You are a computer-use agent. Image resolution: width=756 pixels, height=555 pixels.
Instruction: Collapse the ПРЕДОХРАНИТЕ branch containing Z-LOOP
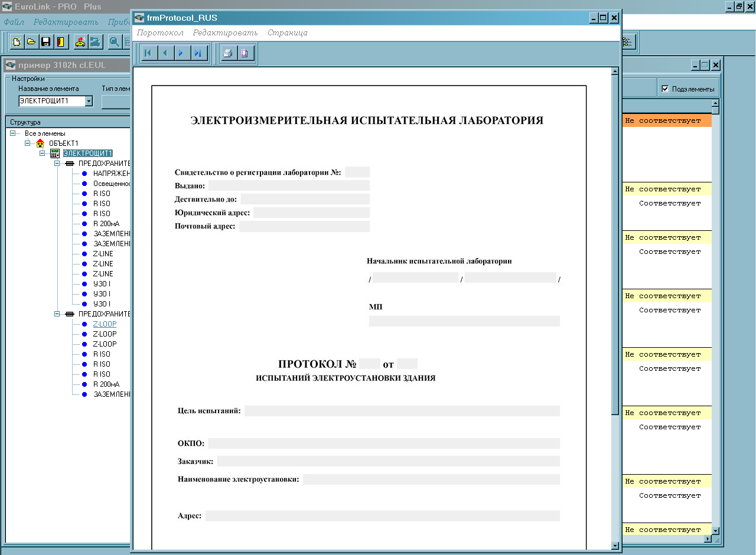(57, 314)
